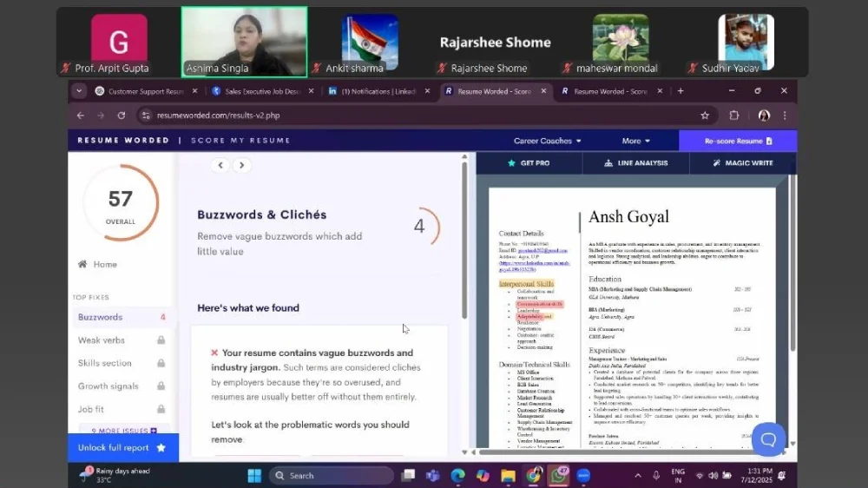Viewport: 868px width, 488px height.
Task: Go to previous fix with left arrow
Action: pyautogui.click(x=220, y=165)
